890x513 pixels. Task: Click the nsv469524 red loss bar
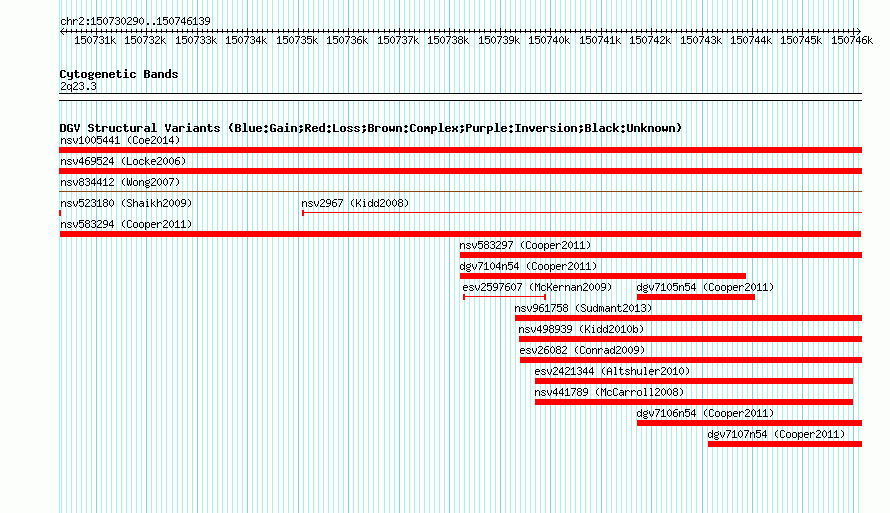[x=460, y=171]
